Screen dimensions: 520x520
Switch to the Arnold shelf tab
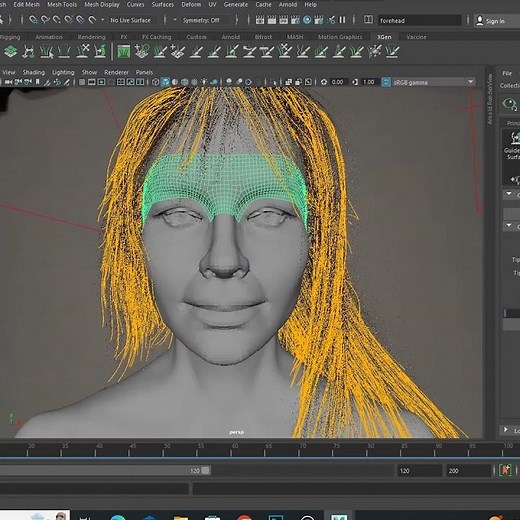231,37
